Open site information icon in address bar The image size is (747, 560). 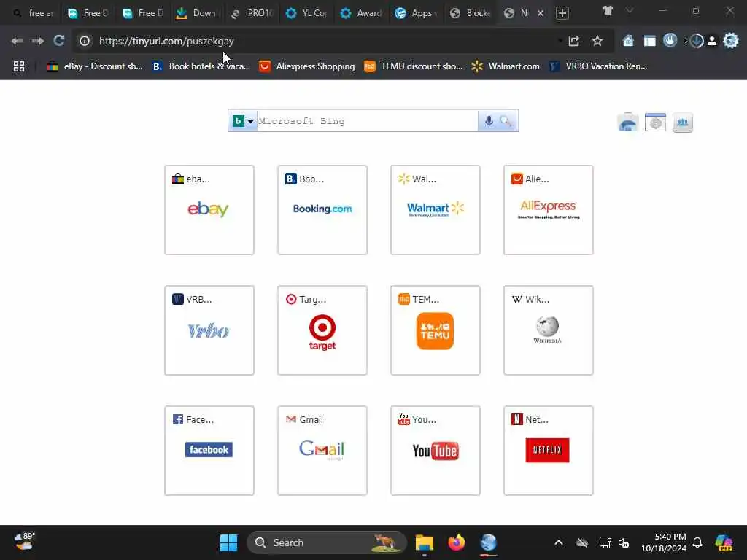(x=85, y=41)
